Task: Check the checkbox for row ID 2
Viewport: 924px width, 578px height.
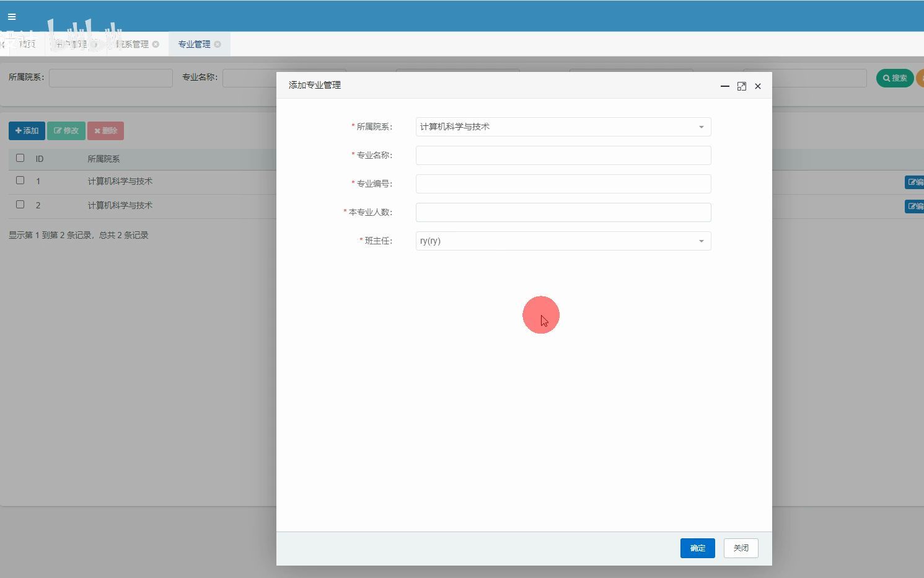Action: coord(20,205)
